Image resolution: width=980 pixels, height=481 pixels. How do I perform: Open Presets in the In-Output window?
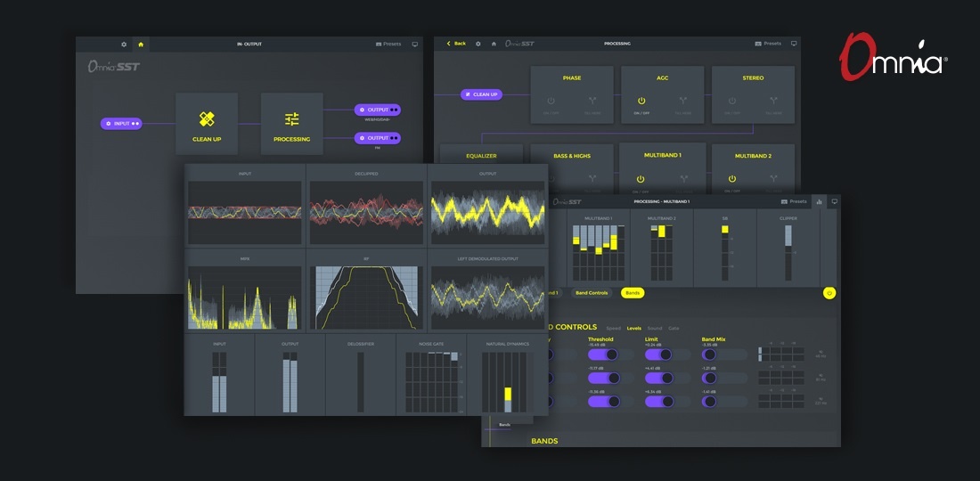(x=388, y=44)
